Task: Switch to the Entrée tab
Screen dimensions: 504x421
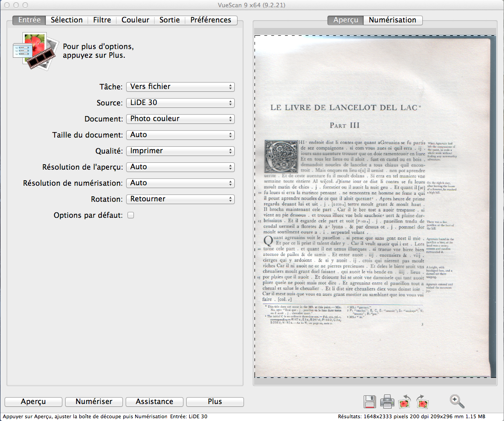Action: point(29,20)
